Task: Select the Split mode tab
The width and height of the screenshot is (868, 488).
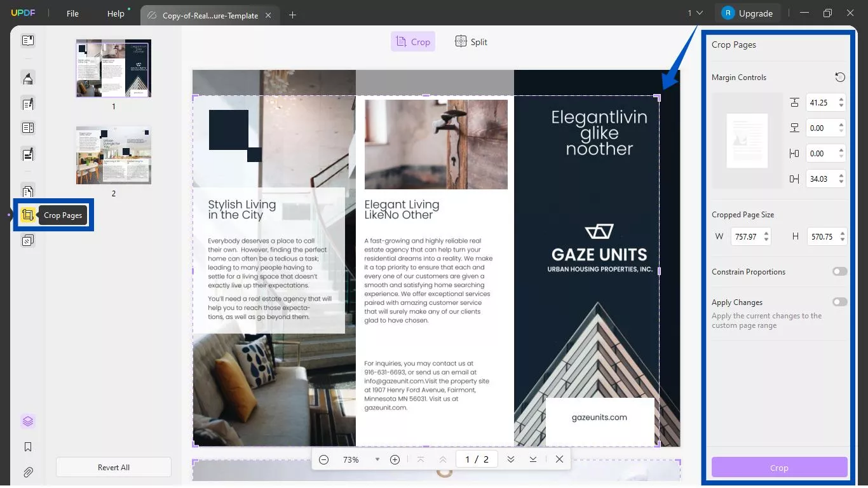Action: (471, 42)
